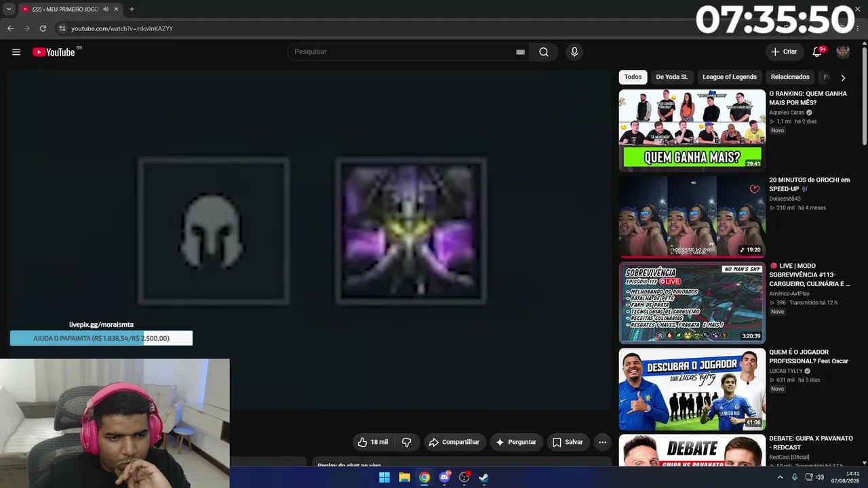The width and height of the screenshot is (868, 488).
Task: Click the Compartilhar share button
Action: [x=454, y=442]
